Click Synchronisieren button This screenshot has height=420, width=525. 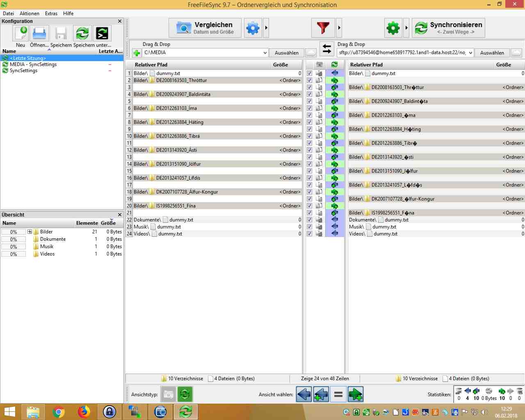tap(448, 28)
